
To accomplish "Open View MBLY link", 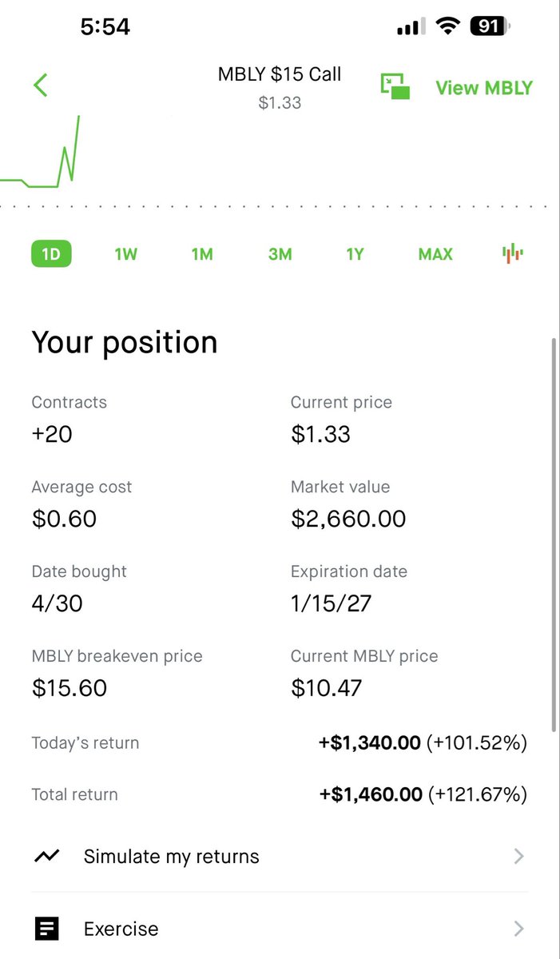I will (x=484, y=88).
